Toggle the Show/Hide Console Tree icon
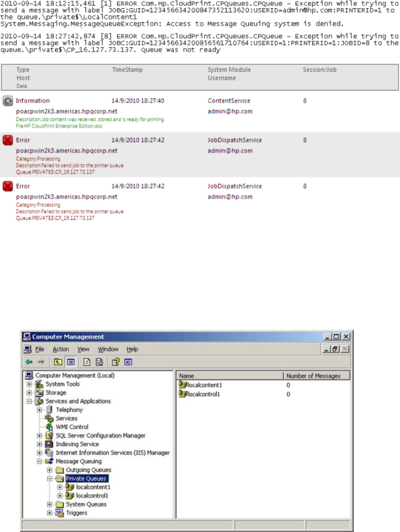 (x=71, y=362)
